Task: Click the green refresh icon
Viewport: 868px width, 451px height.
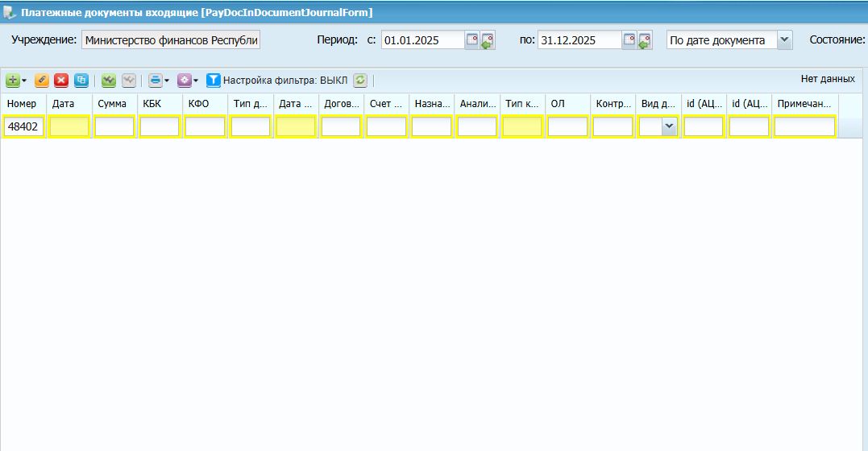Action: [360, 81]
